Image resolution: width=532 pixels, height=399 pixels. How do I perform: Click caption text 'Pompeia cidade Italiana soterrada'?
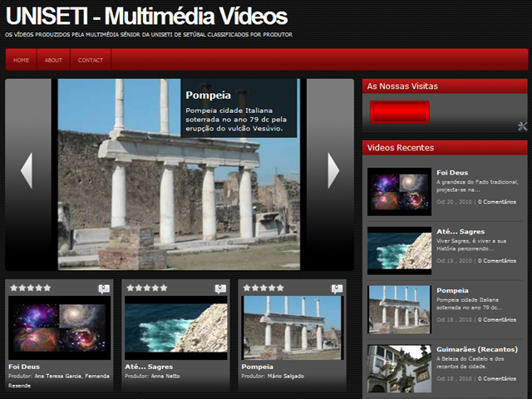point(236,120)
